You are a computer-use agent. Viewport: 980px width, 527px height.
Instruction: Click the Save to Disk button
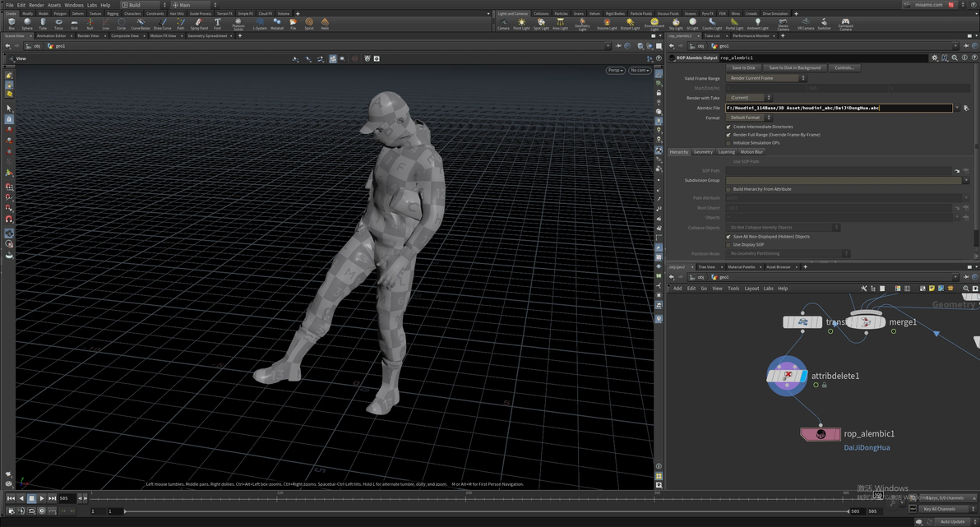tap(743, 67)
